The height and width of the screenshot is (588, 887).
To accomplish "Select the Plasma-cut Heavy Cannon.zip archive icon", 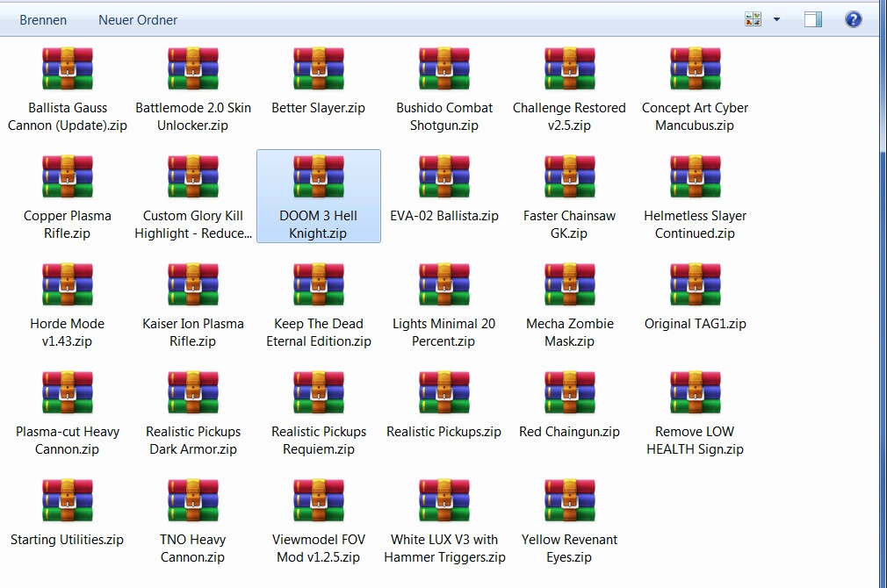I will click(x=68, y=393).
